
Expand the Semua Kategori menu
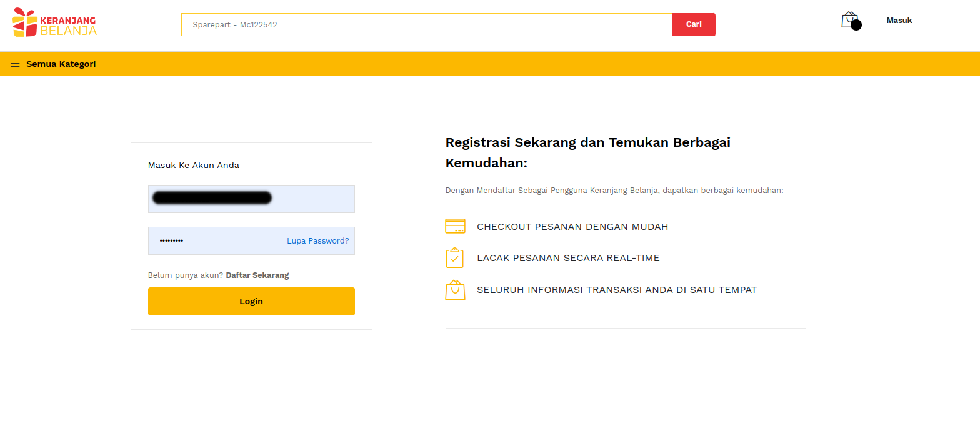pyautogui.click(x=61, y=64)
